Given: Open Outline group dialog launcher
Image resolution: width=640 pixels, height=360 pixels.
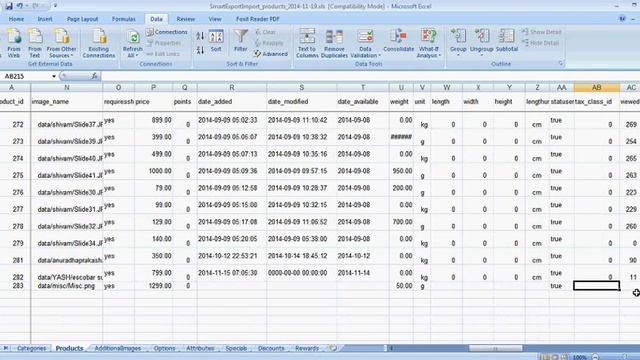Looking at the screenshot, I should tap(561, 63).
